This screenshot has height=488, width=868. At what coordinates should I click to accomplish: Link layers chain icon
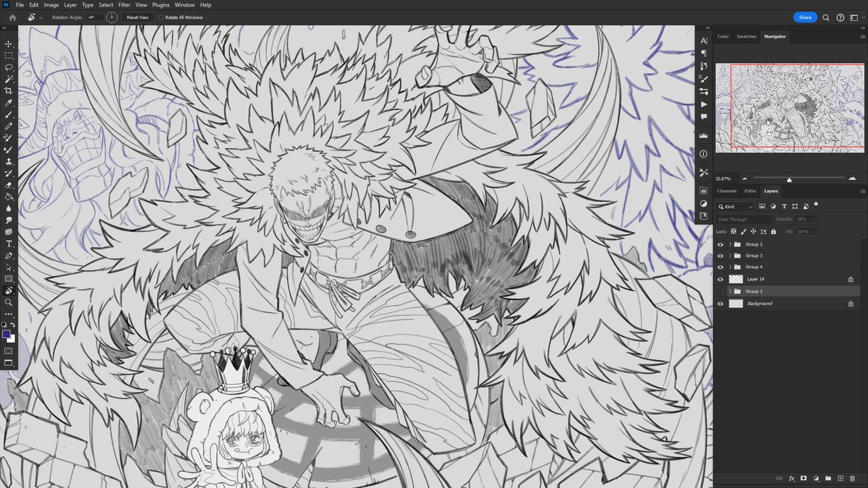click(779, 479)
